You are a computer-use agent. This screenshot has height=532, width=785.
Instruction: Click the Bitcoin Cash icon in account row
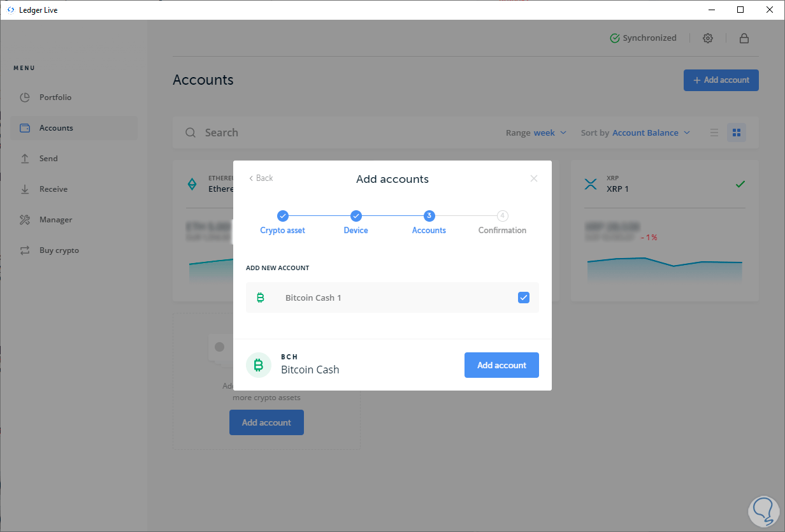pyautogui.click(x=260, y=298)
